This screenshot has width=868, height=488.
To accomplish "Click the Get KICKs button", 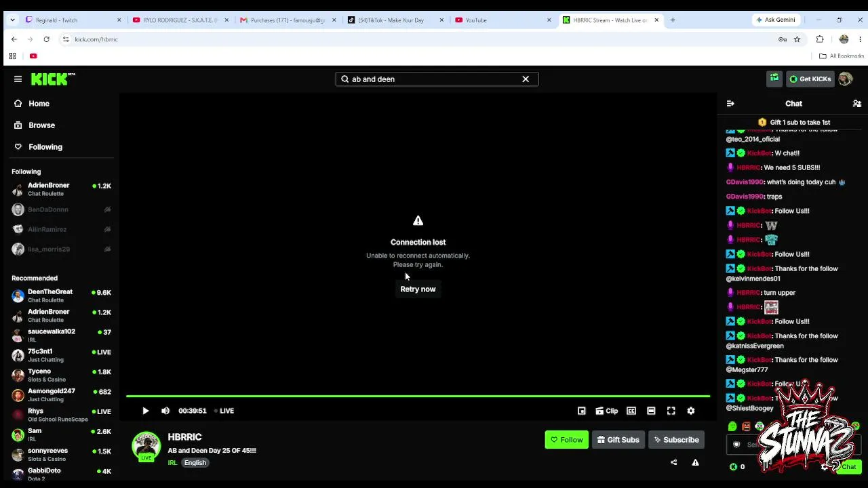I will click(x=810, y=79).
